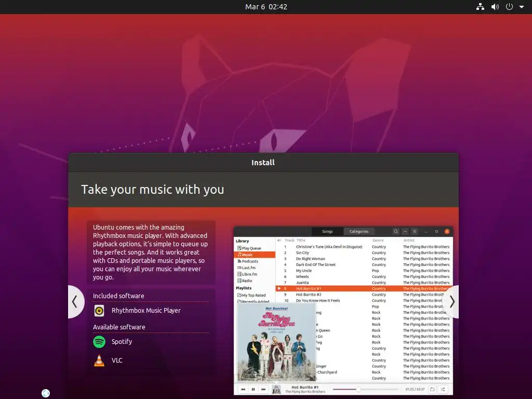Select the song "Juanita"
This screenshot has height=399, width=532.
pyautogui.click(x=302, y=283)
